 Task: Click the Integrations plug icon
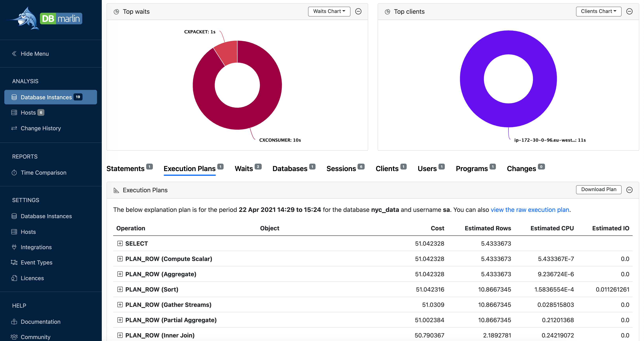(x=14, y=247)
